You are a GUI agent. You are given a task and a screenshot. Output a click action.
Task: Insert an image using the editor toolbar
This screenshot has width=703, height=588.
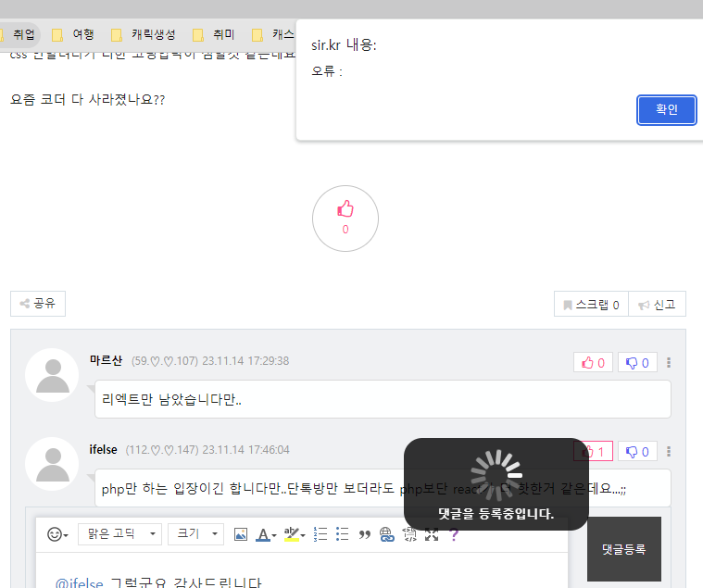coord(241,534)
